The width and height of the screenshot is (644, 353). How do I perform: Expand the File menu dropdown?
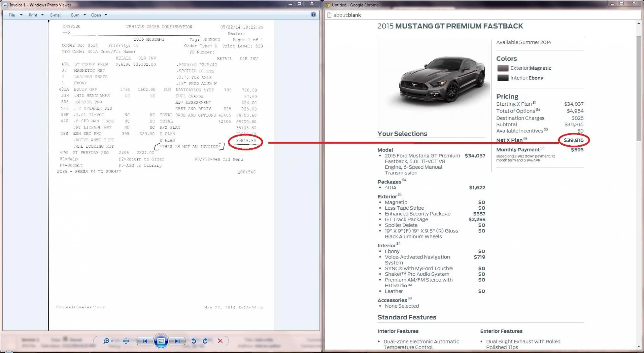coord(15,15)
